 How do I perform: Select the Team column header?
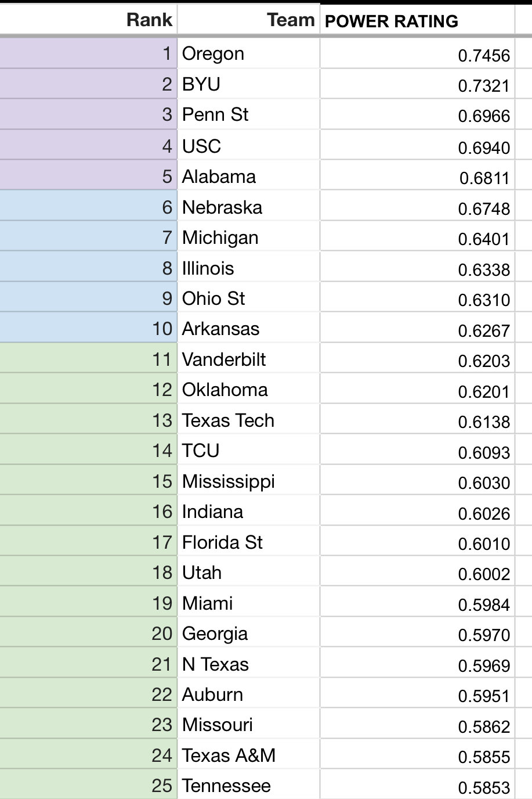pos(248,20)
